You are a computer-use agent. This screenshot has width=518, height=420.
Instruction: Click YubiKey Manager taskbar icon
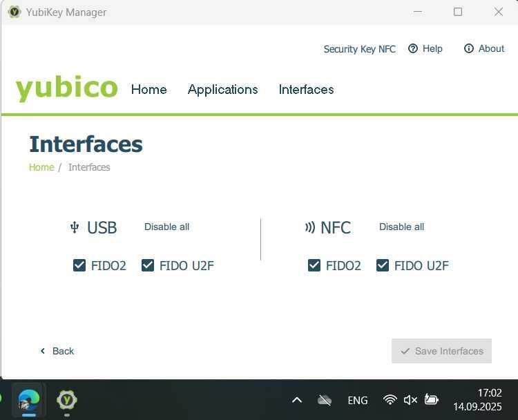click(67, 400)
